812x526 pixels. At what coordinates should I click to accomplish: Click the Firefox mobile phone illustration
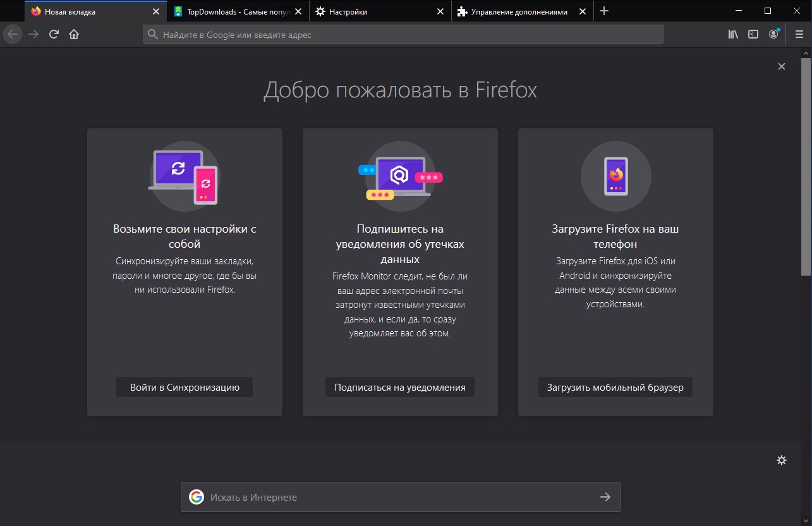tap(615, 176)
